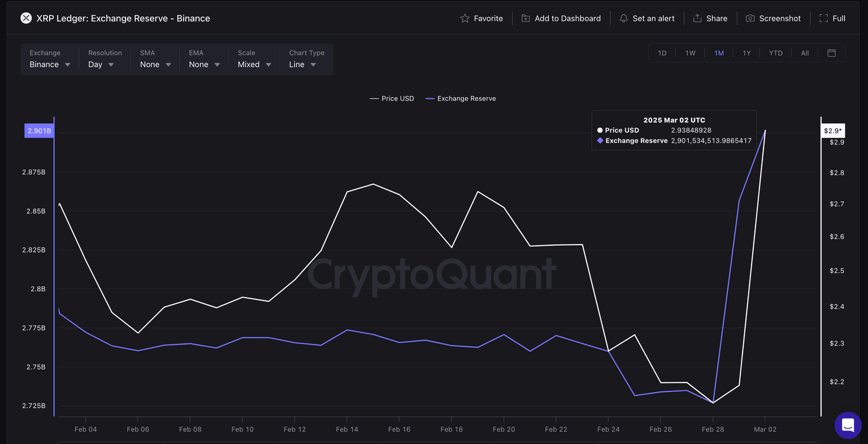Open the CryptoQuant logo menu
Image resolution: width=868 pixels, height=444 pixels.
[25, 18]
